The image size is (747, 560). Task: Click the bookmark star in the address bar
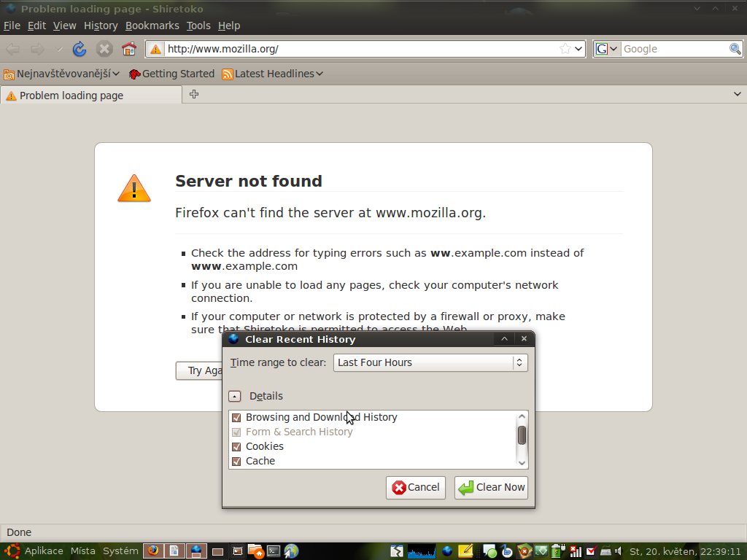pos(565,49)
